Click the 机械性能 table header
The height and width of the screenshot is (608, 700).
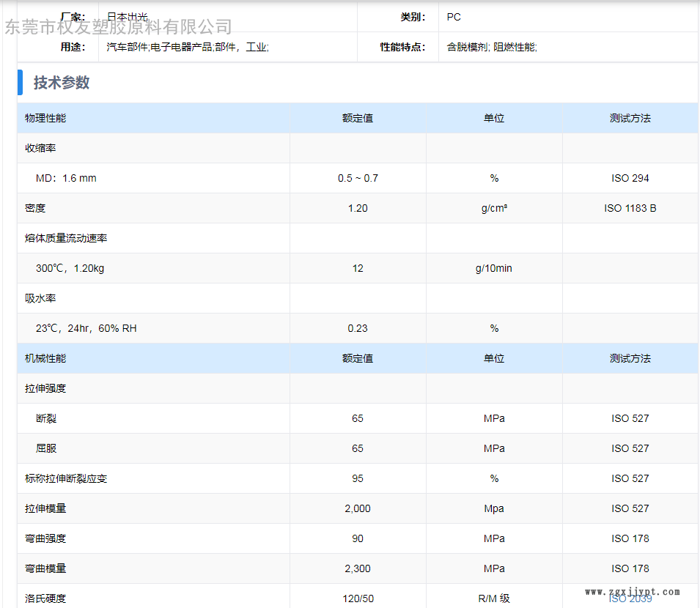tap(45, 358)
